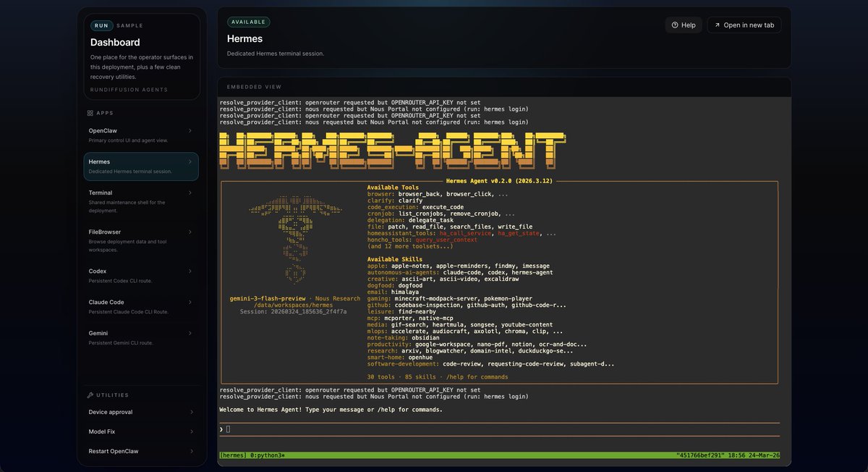Click the RUN badge in sidebar header
This screenshot has width=868, height=472.
[101, 25]
